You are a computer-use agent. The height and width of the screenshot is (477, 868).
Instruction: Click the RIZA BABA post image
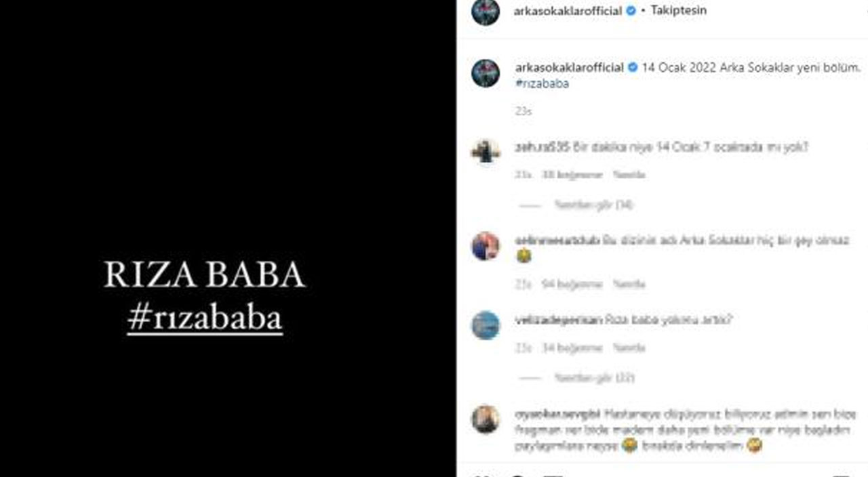(x=228, y=239)
